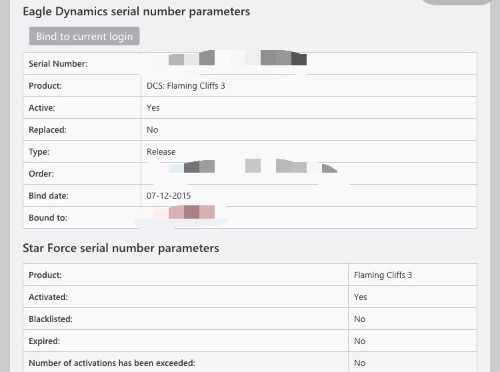
Task: Click the Bind date 07-12-2015
Action: (x=169, y=196)
